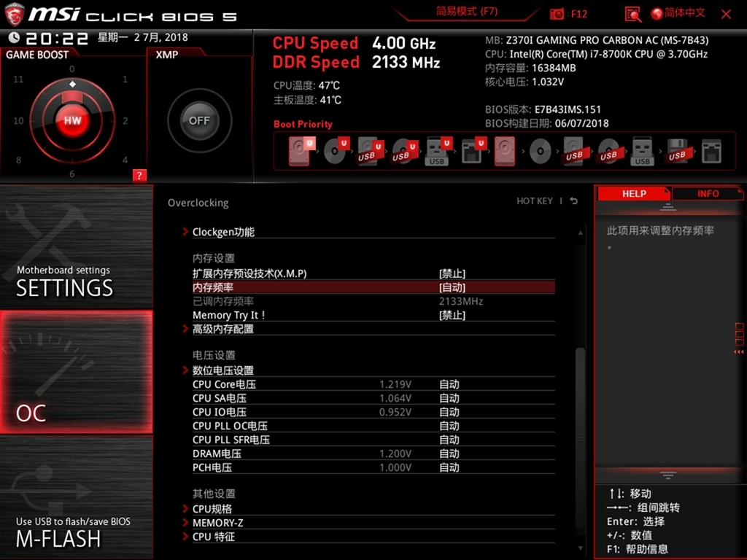747x560 pixels.
Task: Click the red question mark help icon
Action: coord(139,175)
